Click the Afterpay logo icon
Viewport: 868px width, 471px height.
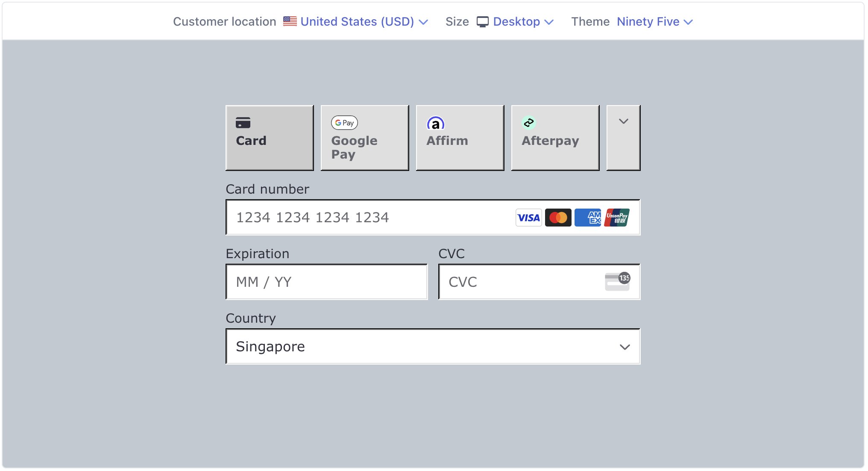click(x=529, y=123)
